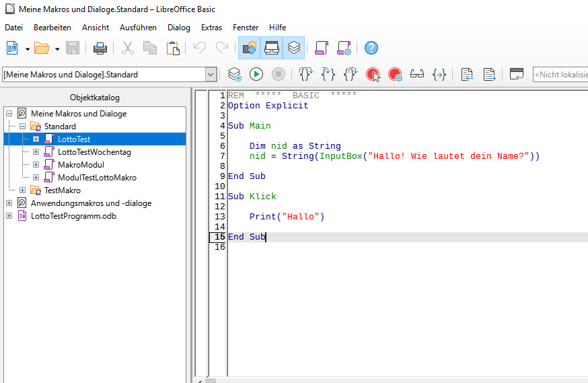Expand the LottoTestProgramm.odb node
The height and width of the screenshot is (383, 588).
click(x=9, y=216)
